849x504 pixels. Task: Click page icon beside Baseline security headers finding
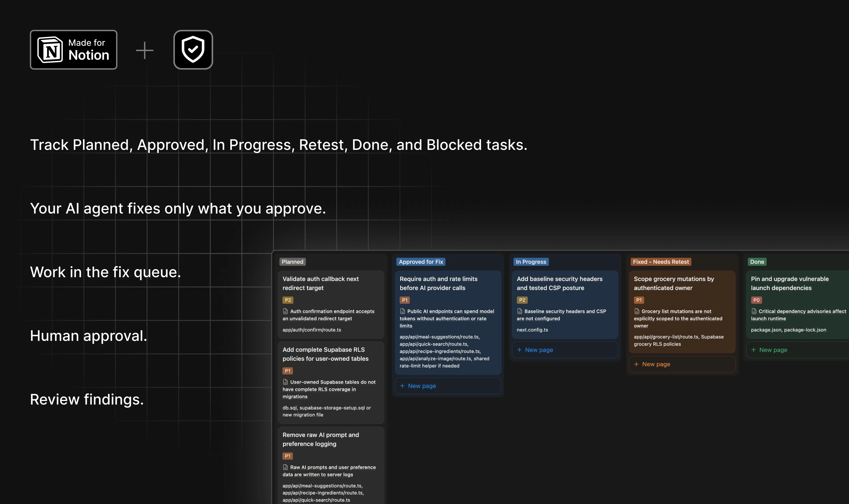point(520,311)
